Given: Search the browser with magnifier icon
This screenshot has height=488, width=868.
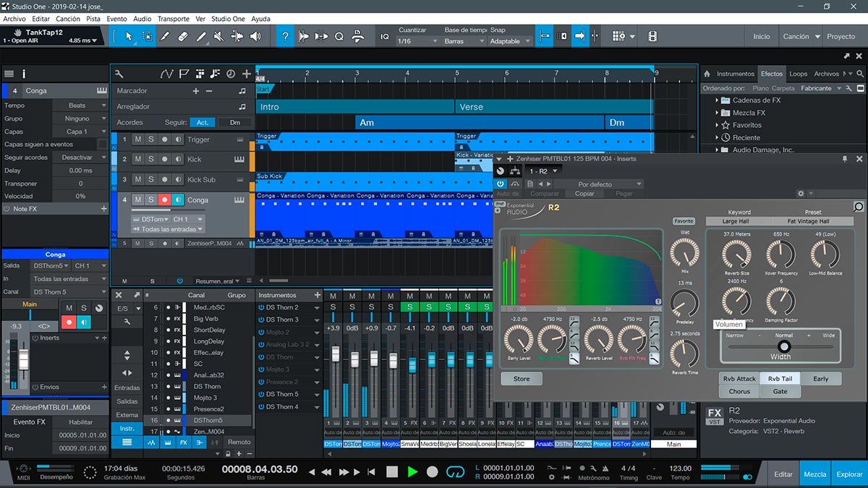Looking at the screenshot, I should coord(860,74).
